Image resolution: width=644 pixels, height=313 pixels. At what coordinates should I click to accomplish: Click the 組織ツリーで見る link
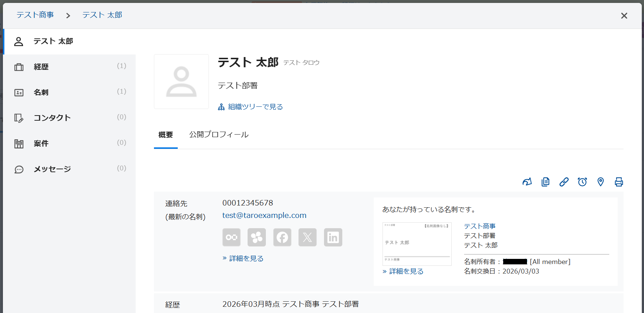pos(255,107)
